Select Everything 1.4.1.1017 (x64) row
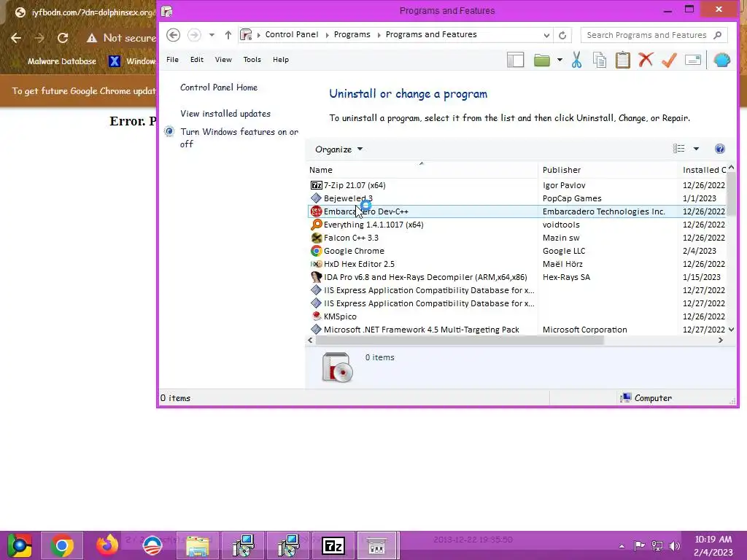The image size is (747, 560). point(517,225)
